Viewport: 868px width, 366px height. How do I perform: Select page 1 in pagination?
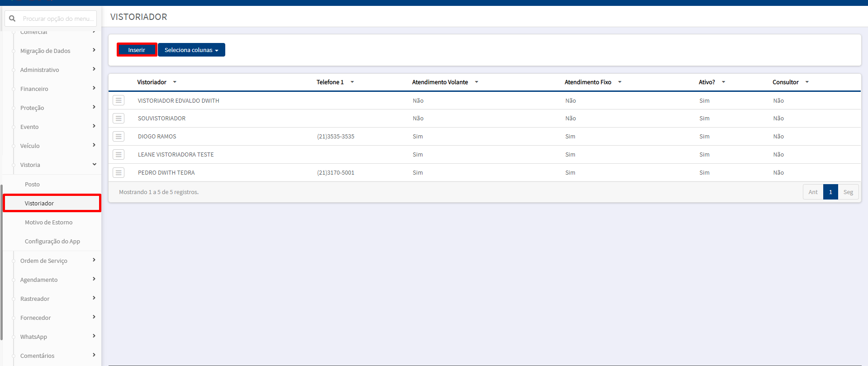coord(830,192)
